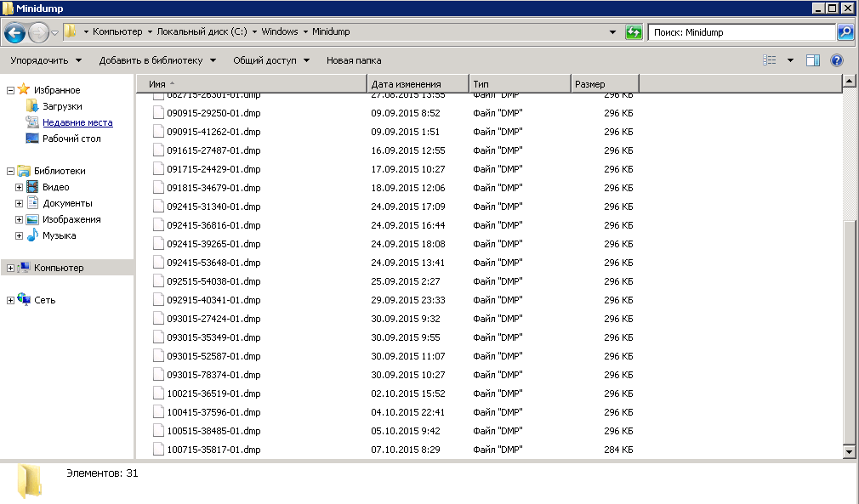Open Рабочий стол in the sidebar

point(71,139)
